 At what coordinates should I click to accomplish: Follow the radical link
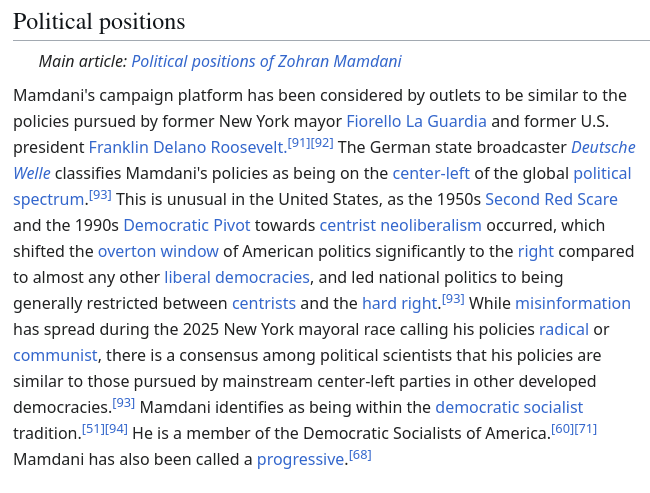564,329
